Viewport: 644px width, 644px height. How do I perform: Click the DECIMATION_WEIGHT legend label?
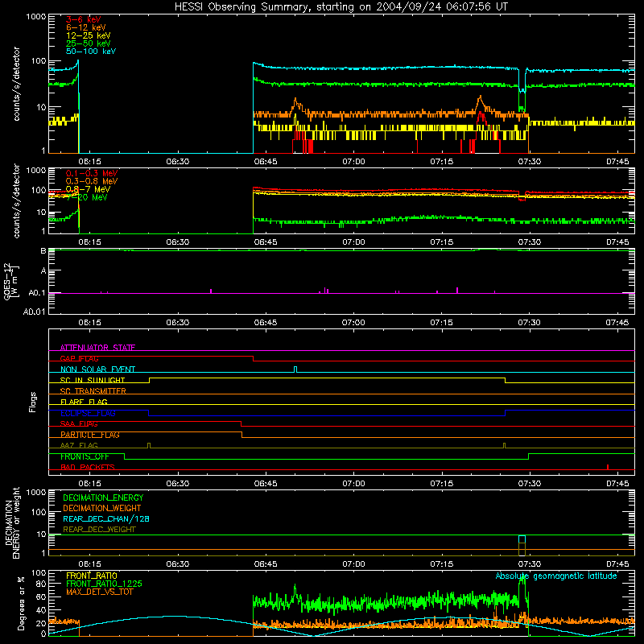click(x=102, y=508)
